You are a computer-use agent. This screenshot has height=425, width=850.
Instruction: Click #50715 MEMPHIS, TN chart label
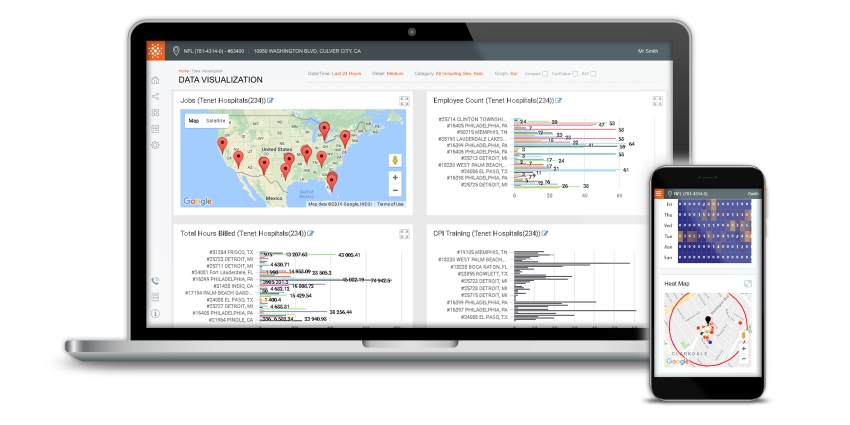coord(481,132)
